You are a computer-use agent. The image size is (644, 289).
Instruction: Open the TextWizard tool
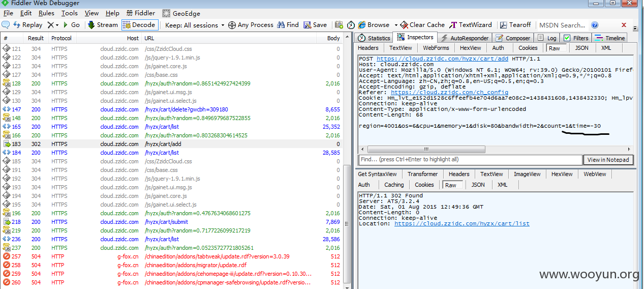[x=471, y=25]
